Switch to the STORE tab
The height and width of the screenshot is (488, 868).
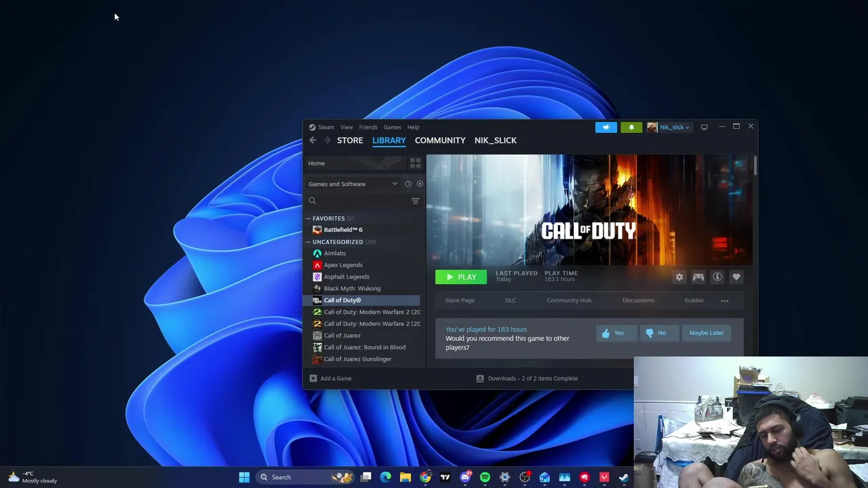click(350, 140)
